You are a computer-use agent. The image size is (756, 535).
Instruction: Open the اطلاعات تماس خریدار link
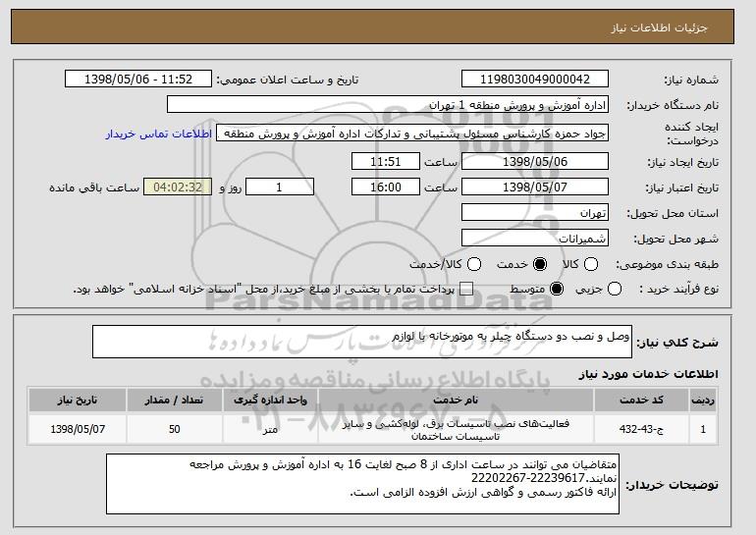(159, 134)
